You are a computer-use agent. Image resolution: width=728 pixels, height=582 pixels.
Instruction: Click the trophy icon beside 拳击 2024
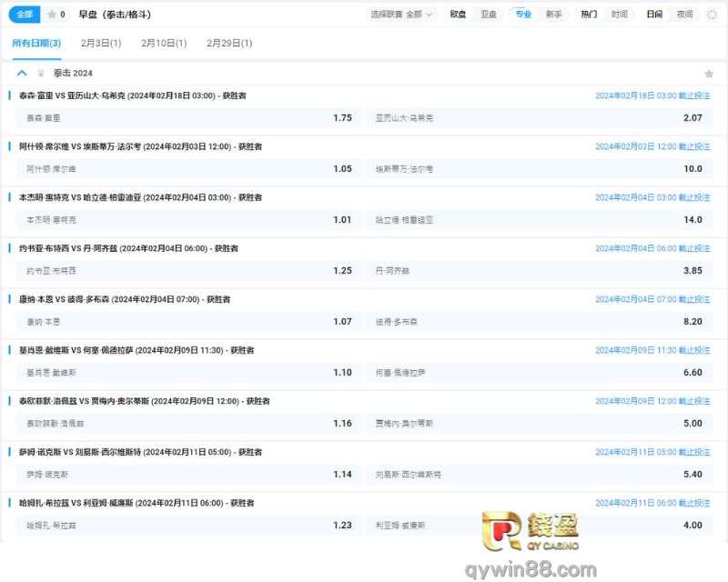click(40, 74)
